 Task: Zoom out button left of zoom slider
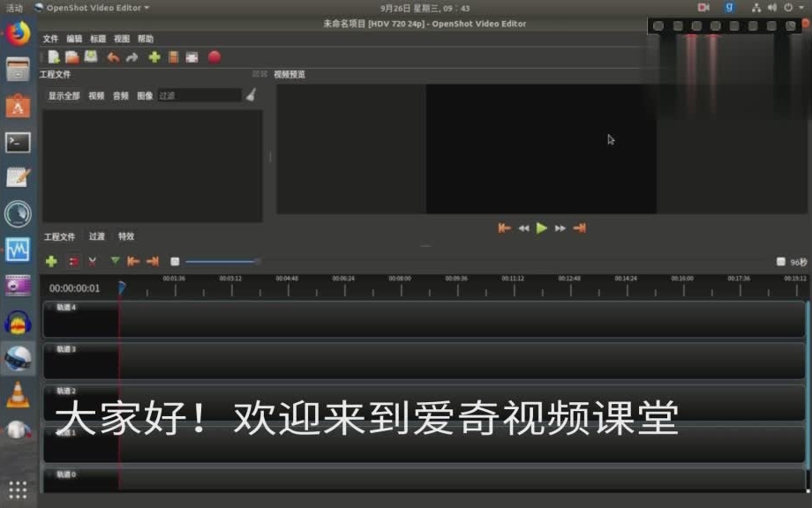[175, 262]
